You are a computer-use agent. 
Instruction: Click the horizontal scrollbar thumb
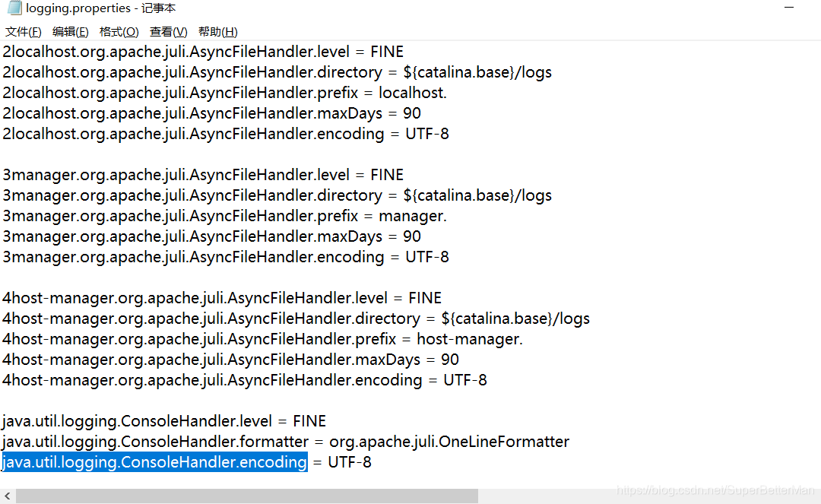coord(246,496)
